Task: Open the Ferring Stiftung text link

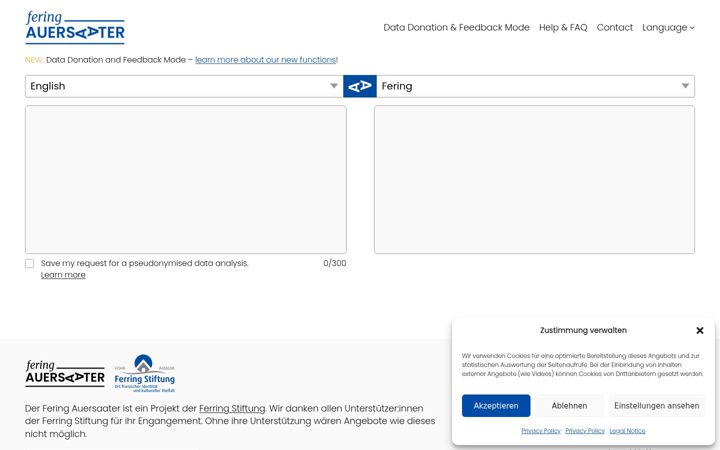Action: [x=232, y=408]
